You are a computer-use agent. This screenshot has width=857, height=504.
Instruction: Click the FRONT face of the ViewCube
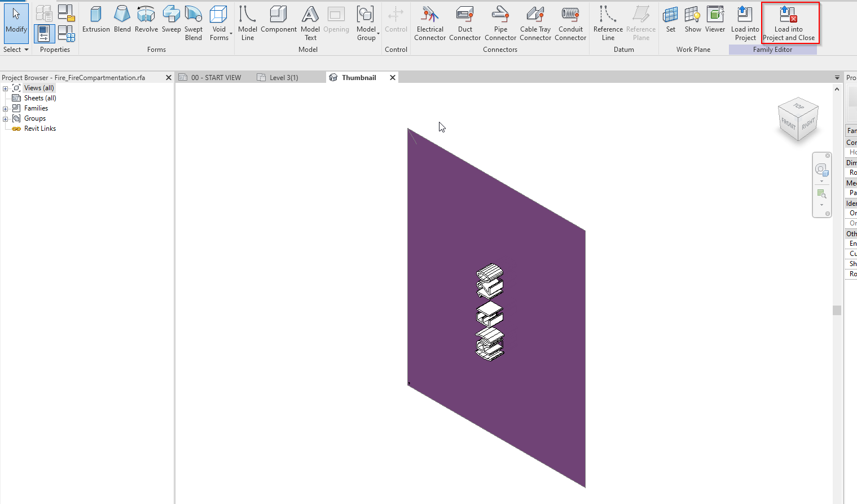pos(788,124)
